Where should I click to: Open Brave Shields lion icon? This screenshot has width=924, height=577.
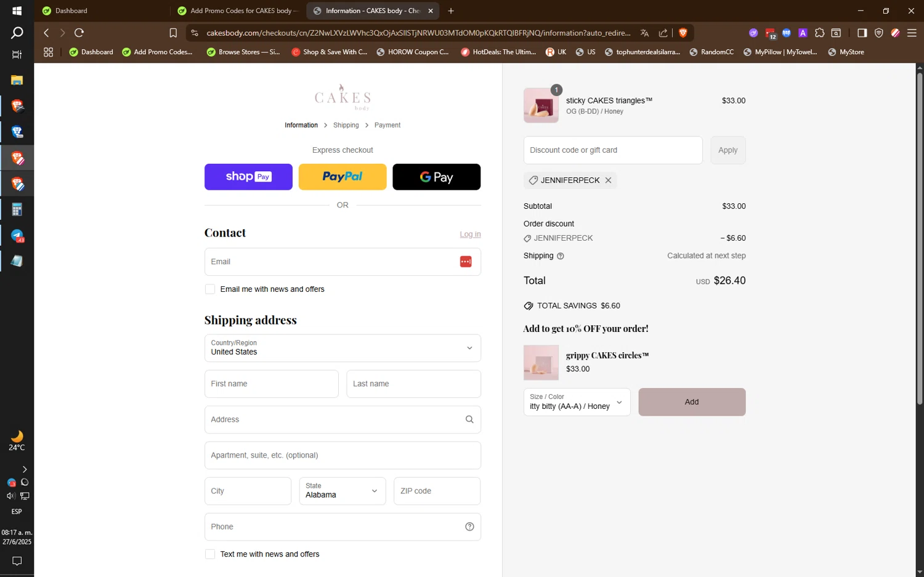coord(683,33)
